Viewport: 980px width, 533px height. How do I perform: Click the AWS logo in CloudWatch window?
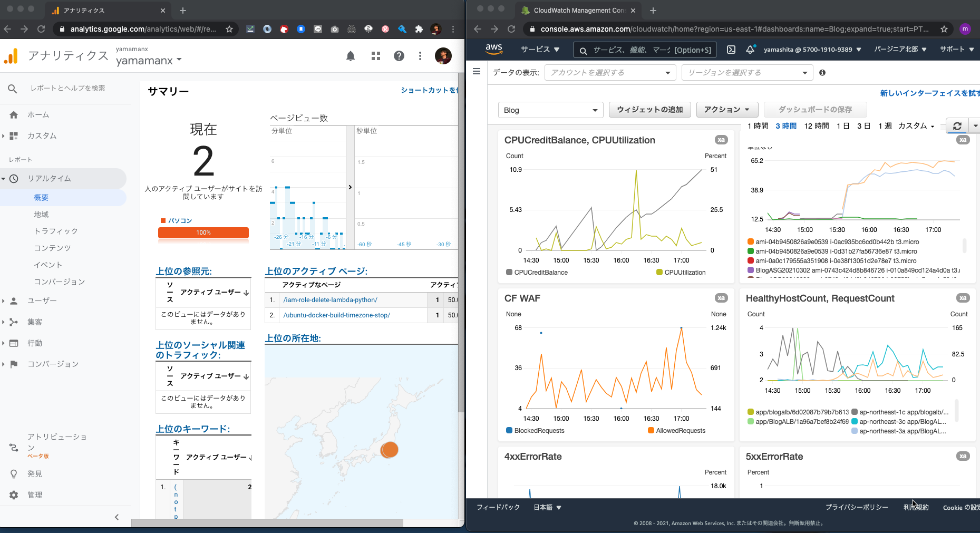coord(494,49)
